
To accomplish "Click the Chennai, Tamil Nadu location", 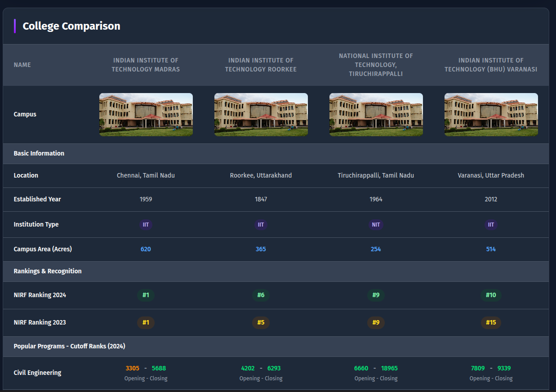I will tap(146, 175).
